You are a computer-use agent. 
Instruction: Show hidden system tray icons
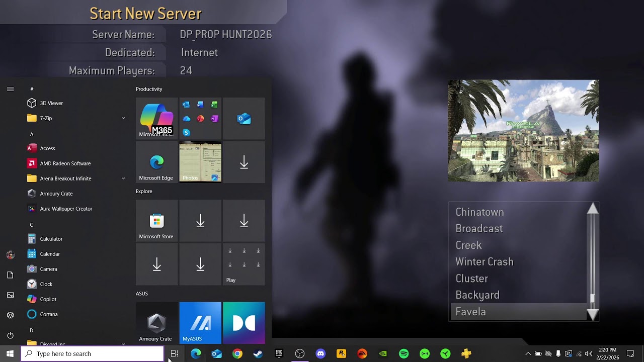528,353
